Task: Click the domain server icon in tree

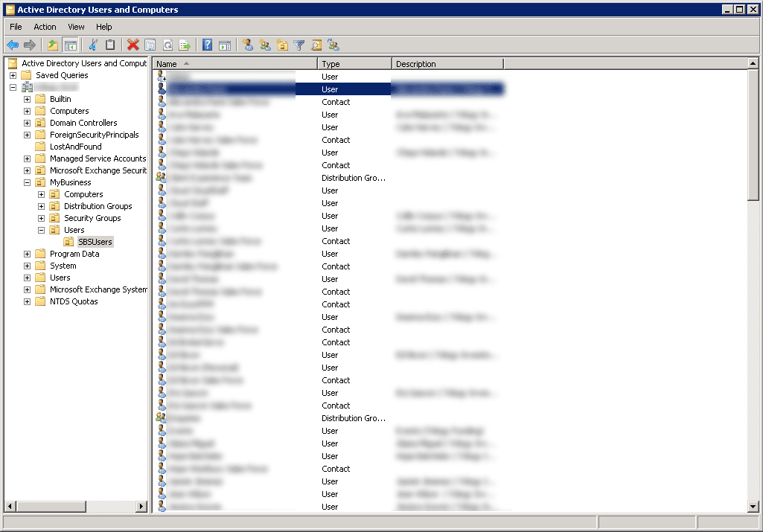Action: point(28,87)
